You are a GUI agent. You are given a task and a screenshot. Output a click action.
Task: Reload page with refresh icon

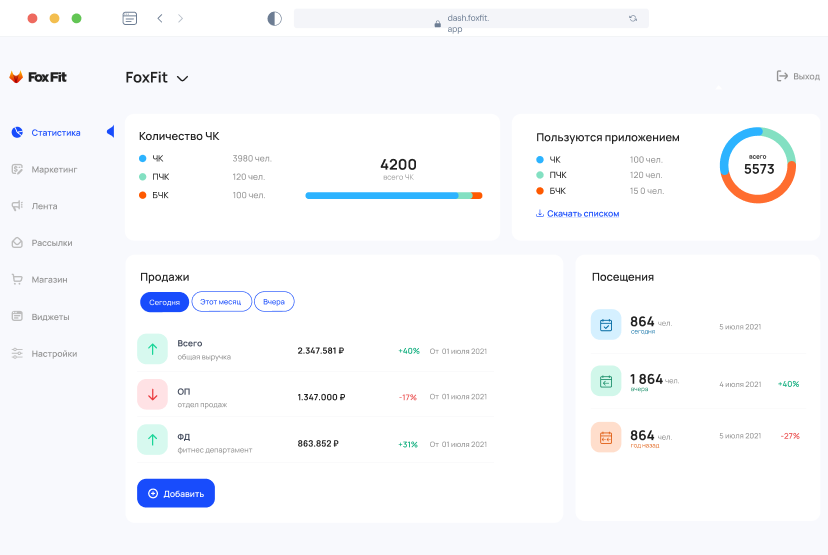pos(633,18)
